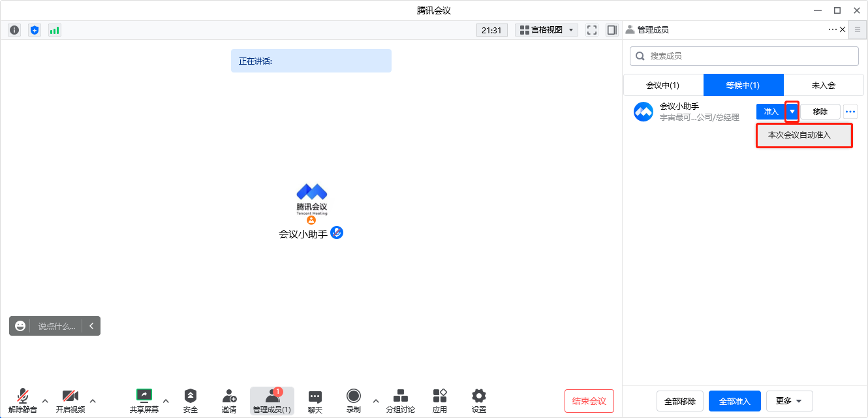This screenshot has height=418, width=868.
Task: Expand audio options arrow next to 解除静音
Action: pos(45,400)
